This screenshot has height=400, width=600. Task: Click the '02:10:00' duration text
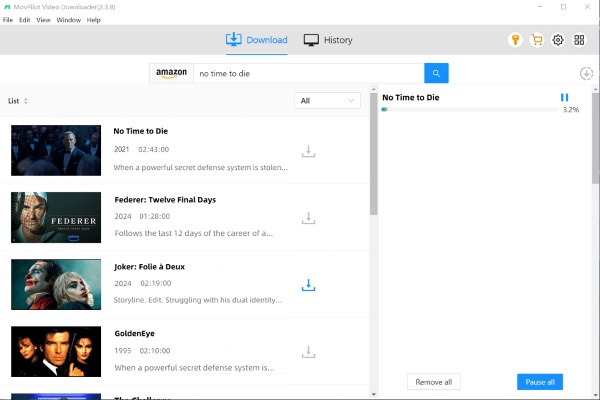pyautogui.click(x=155, y=351)
